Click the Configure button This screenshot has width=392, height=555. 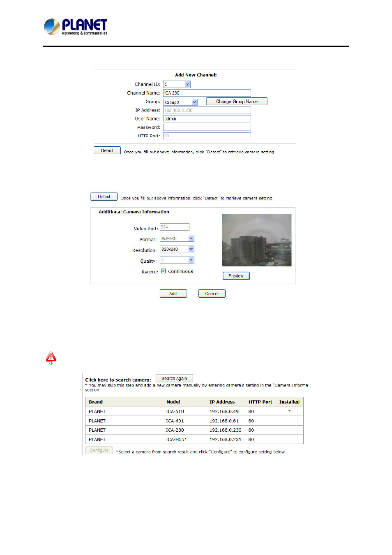(99, 450)
